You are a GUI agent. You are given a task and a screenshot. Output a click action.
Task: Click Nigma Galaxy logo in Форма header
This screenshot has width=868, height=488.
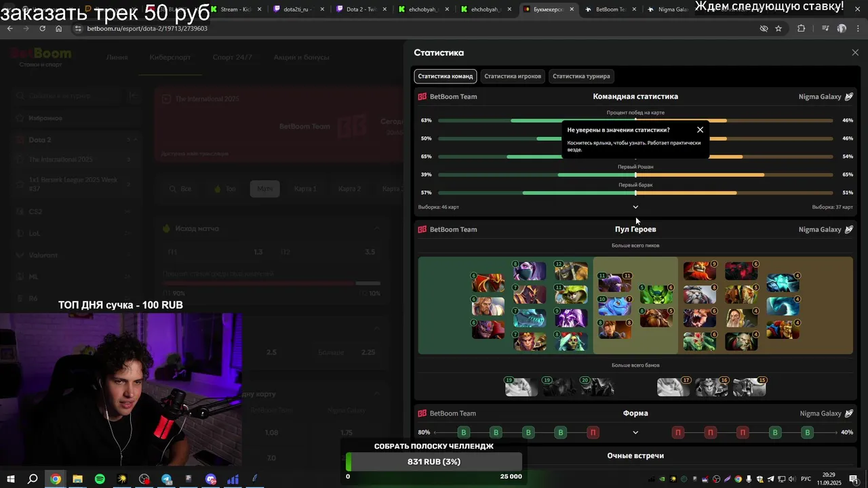click(848, 413)
